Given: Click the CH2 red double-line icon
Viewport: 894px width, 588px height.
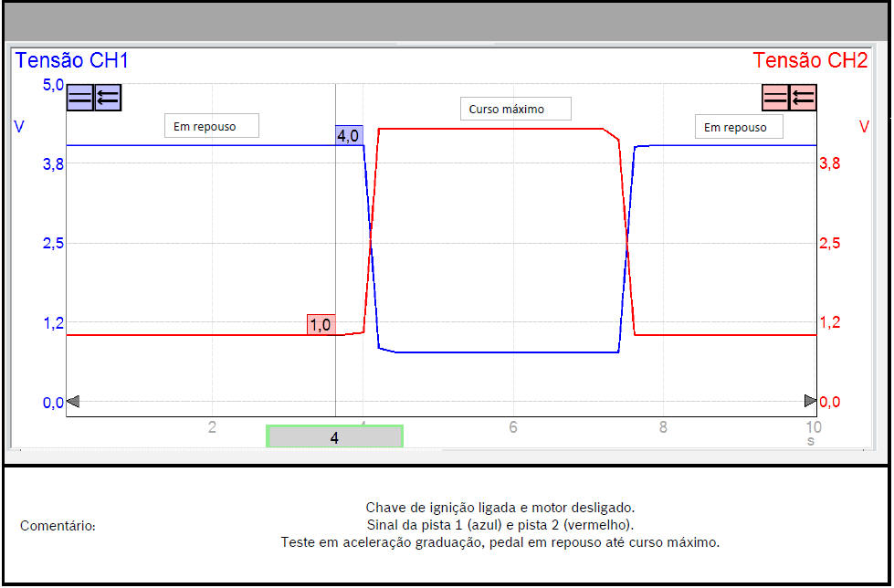Looking at the screenshot, I should 775,98.
